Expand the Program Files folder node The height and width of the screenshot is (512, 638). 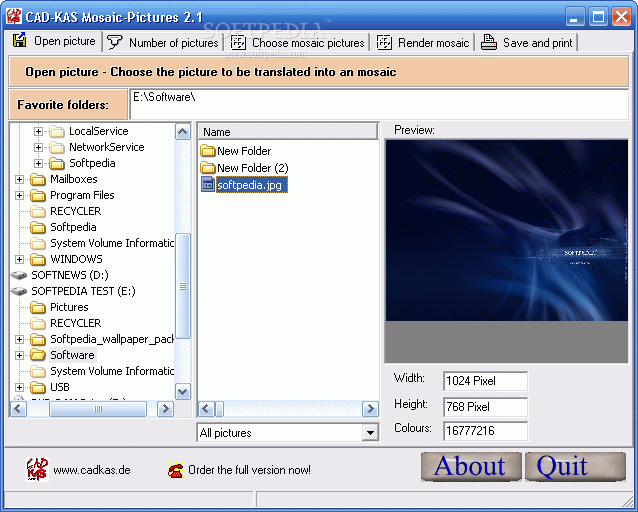pos(19,195)
